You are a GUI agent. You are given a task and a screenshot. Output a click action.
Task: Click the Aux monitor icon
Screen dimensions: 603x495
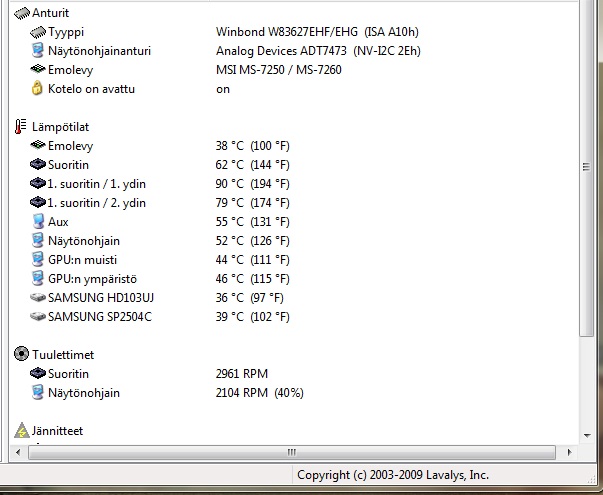pyautogui.click(x=38, y=222)
